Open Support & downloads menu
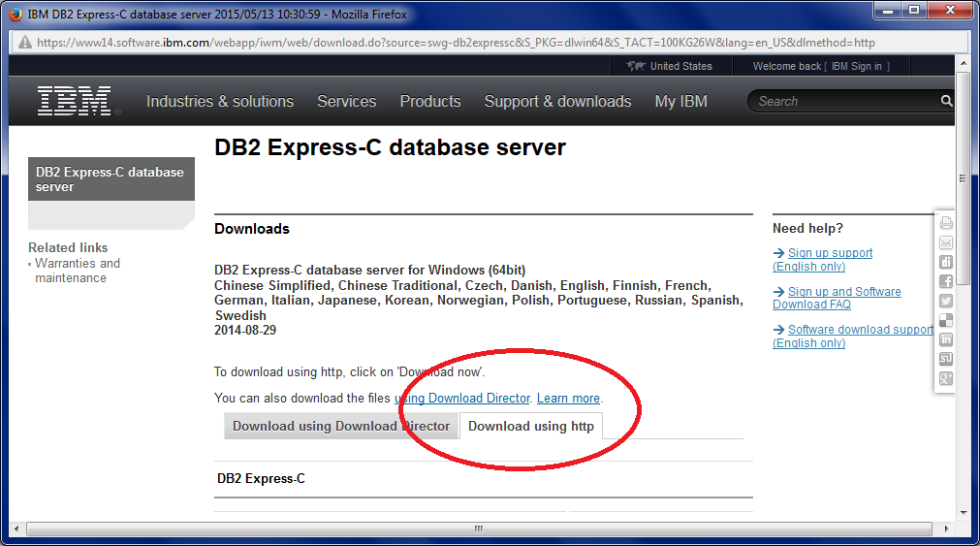This screenshot has width=980, height=546. pyautogui.click(x=557, y=101)
